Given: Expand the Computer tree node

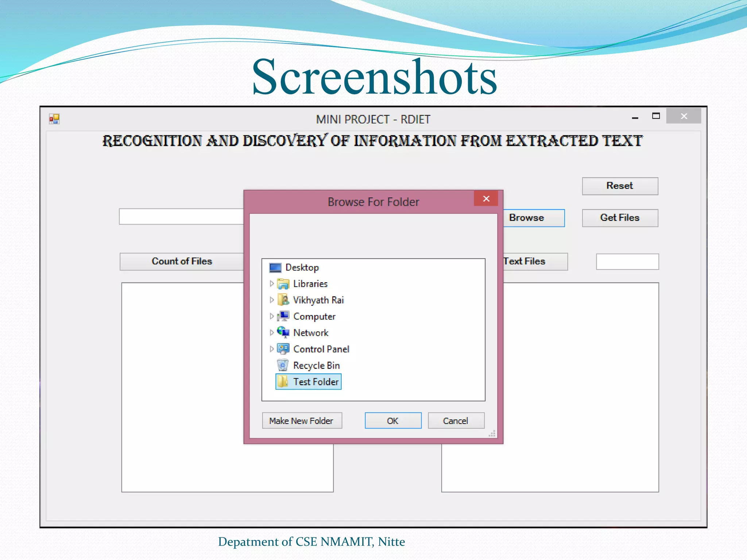Looking at the screenshot, I should [272, 316].
